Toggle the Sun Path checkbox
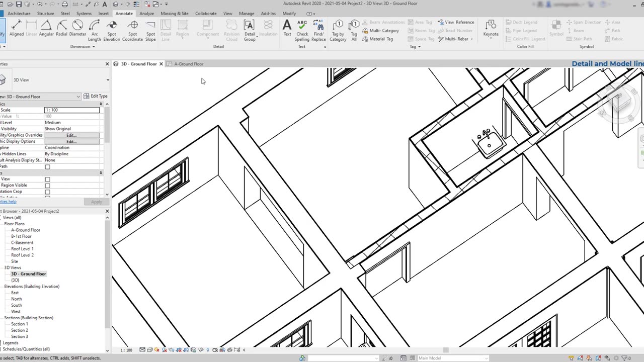The image size is (644, 362). tap(48, 167)
